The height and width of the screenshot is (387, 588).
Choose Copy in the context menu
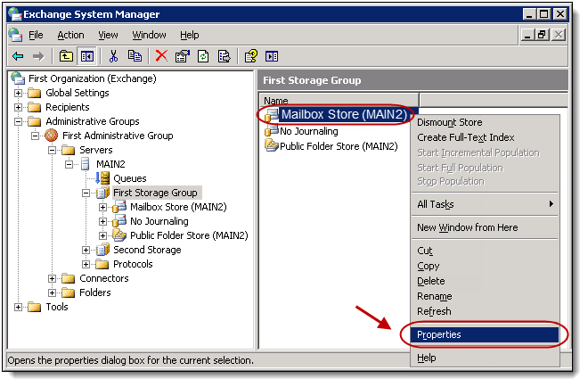484,266
